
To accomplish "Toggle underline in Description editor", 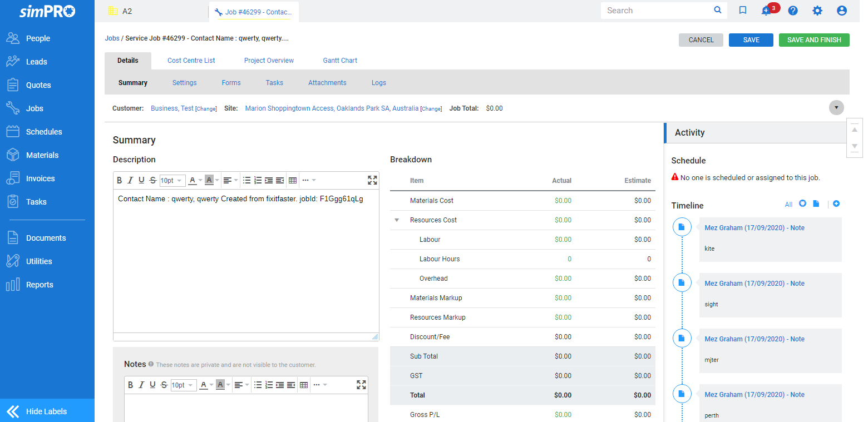I will point(141,180).
